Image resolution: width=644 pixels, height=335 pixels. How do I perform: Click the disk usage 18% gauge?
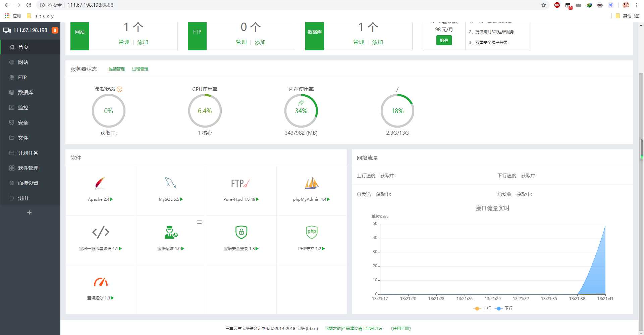(397, 111)
